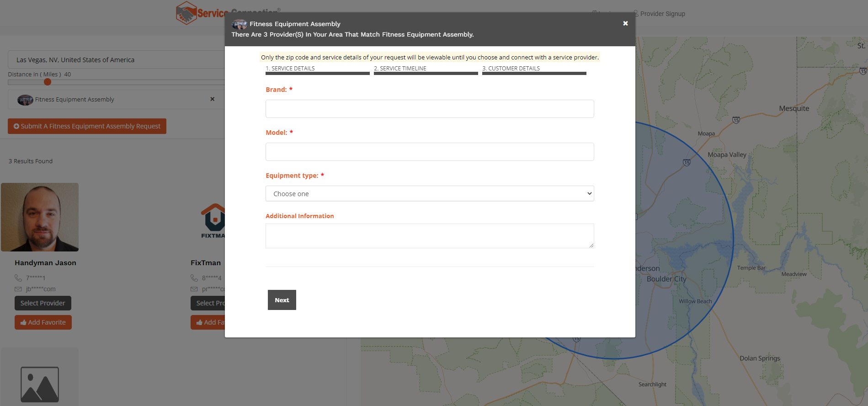Switch to the Service Timeline step

click(x=425, y=69)
